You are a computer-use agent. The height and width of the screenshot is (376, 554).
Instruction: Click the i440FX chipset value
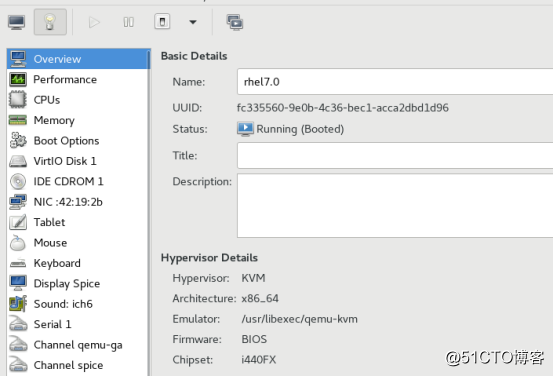[x=259, y=360]
